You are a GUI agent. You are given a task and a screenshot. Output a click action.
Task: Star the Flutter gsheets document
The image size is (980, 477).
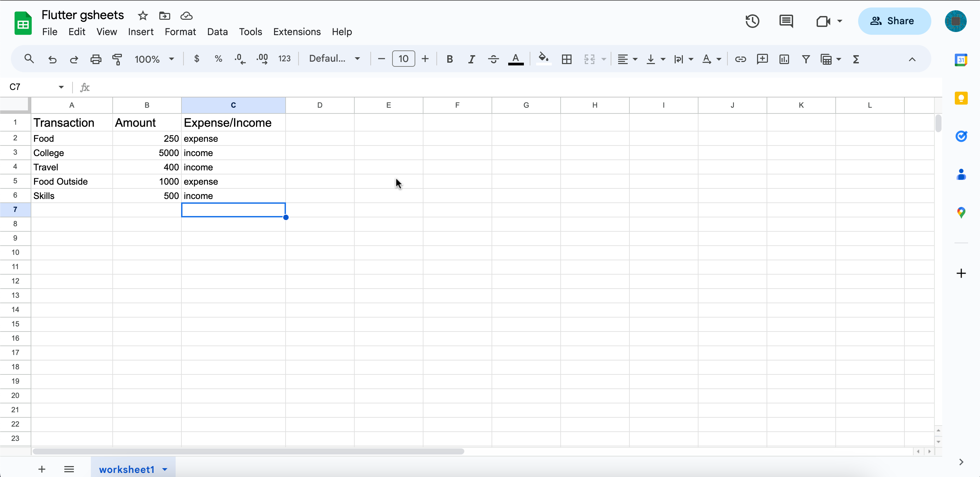(x=142, y=16)
